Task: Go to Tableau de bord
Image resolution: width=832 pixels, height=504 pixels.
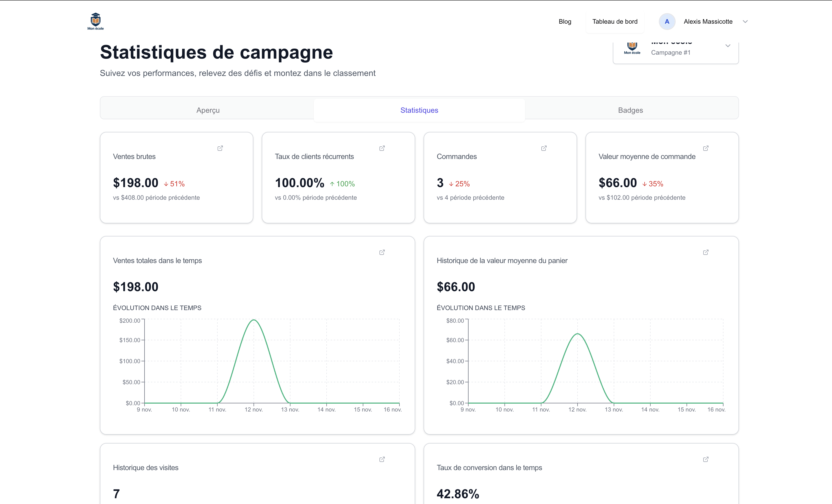Action: point(615,21)
